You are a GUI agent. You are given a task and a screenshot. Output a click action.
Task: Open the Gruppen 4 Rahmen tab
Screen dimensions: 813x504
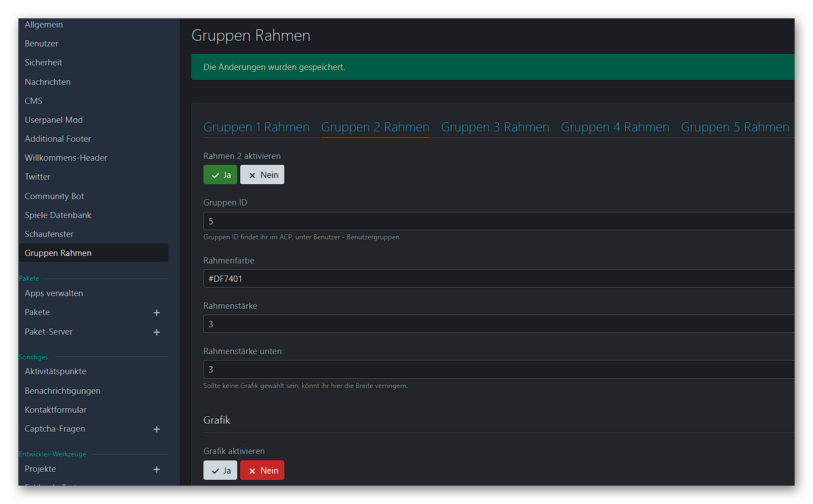615,127
